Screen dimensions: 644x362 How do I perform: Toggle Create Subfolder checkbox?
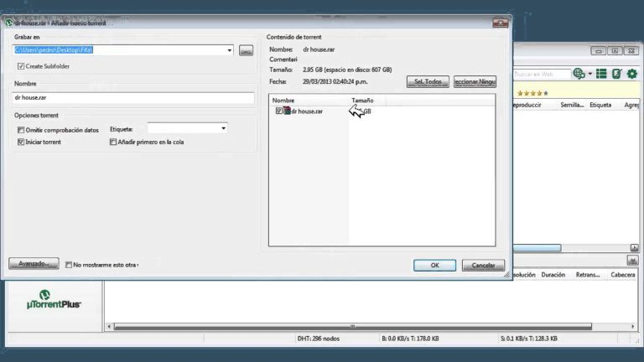(x=20, y=66)
